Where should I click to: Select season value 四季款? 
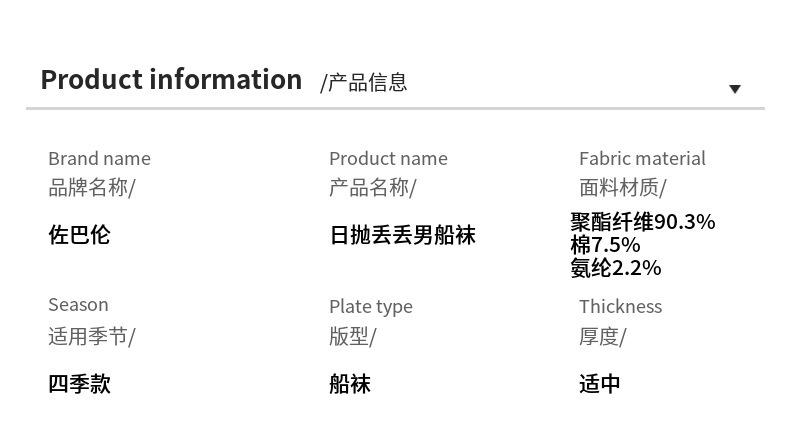tap(79, 383)
